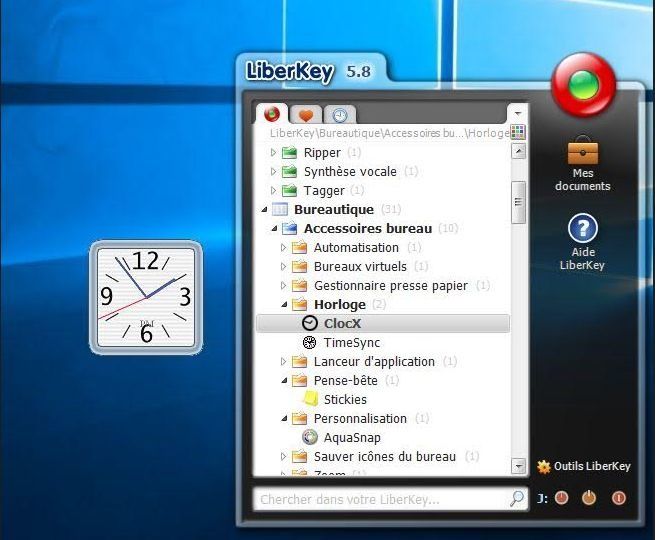Click the colored grid view icon

518,132
